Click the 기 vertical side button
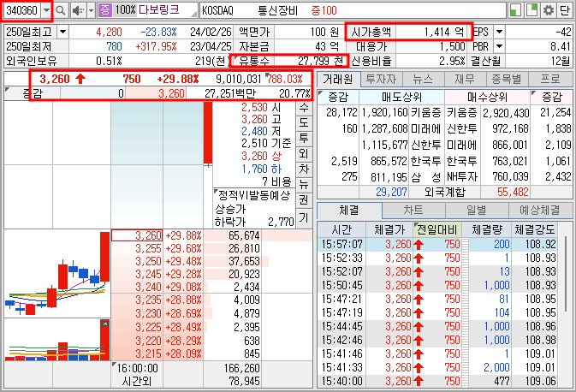Viewport: 576px width, 392px height. (x=304, y=217)
